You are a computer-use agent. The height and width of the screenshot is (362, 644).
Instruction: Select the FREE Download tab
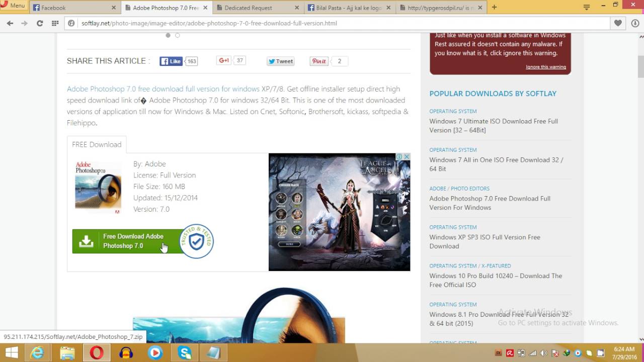(x=97, y=144)
